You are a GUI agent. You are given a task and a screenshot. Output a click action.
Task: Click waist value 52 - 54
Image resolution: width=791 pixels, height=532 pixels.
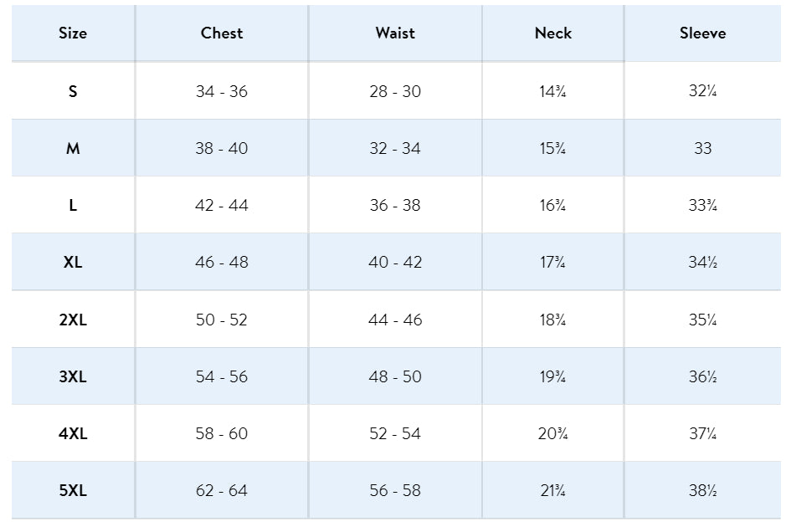(395, 433)
